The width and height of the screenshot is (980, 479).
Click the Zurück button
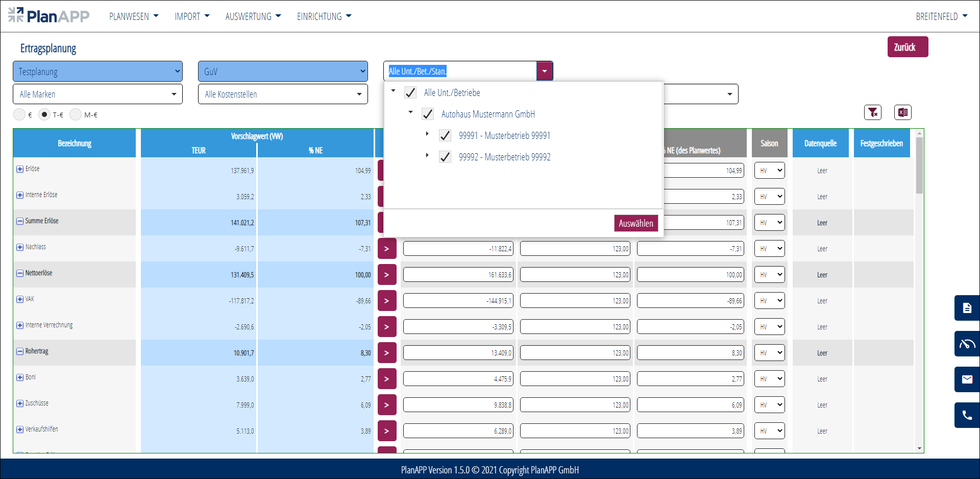907,47
